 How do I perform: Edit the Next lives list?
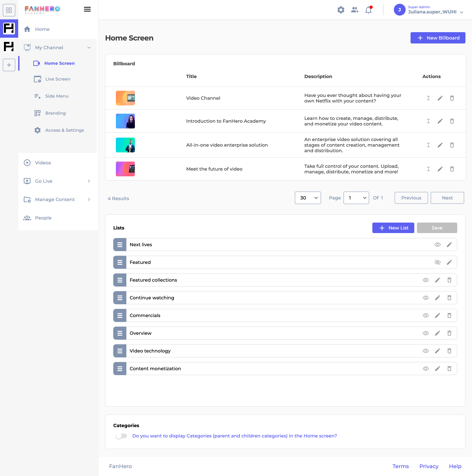coord(449,244)
